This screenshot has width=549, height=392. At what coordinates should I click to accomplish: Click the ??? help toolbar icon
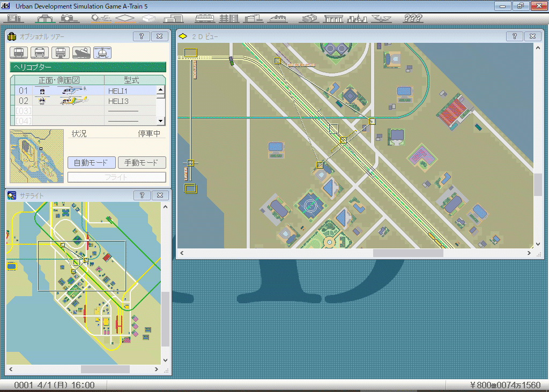413,19
